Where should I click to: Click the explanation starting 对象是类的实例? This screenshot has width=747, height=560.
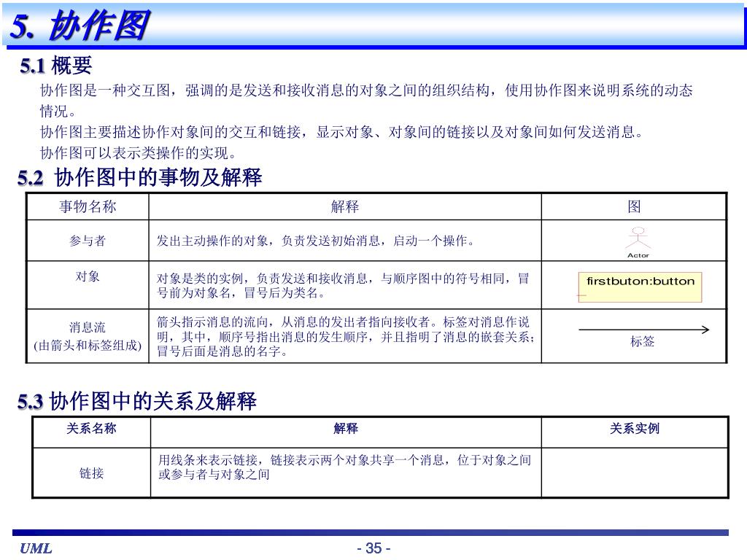[x=343, y=285]
